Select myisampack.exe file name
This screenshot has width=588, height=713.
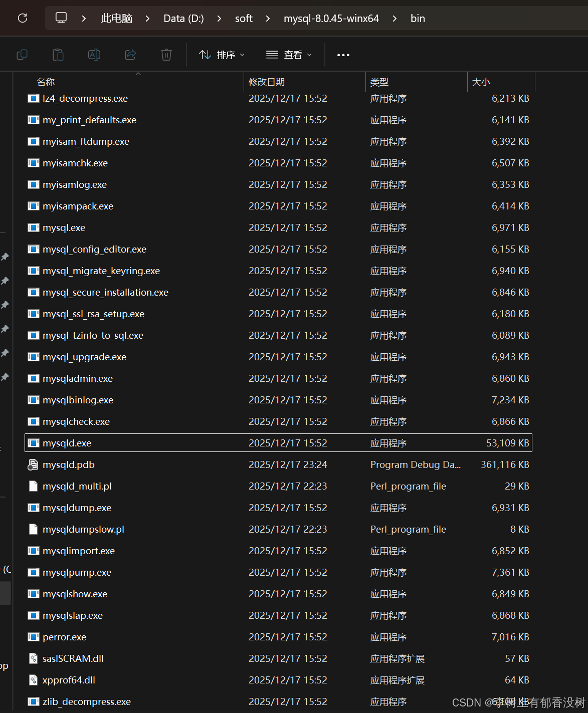click(78, 206)
